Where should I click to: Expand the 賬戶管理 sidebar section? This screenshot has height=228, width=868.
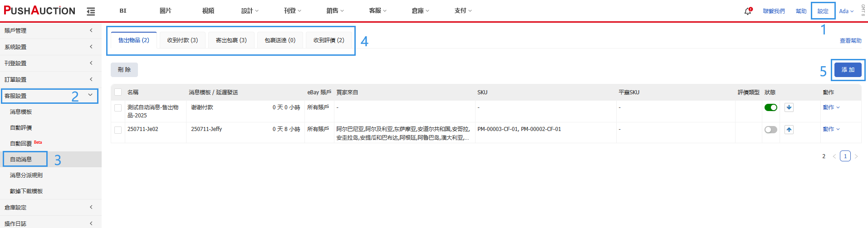coord(49,30)
